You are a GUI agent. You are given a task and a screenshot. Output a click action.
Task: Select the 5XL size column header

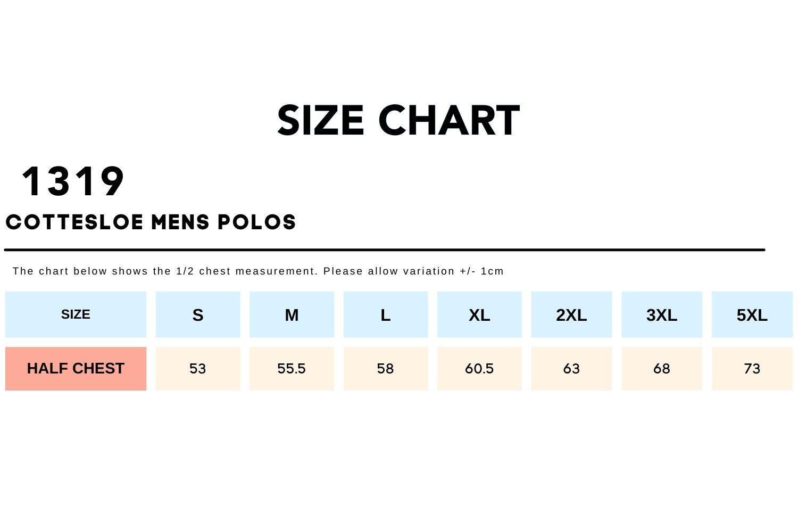(x=752, y=315)
